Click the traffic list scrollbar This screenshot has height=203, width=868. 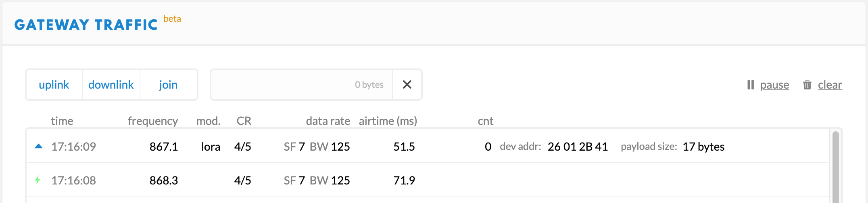(835, 166)
